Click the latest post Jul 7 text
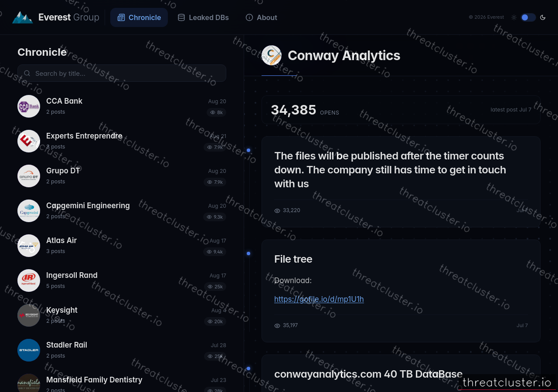The width and height of the screenshot is (558, 392). [x=511, y=110]
